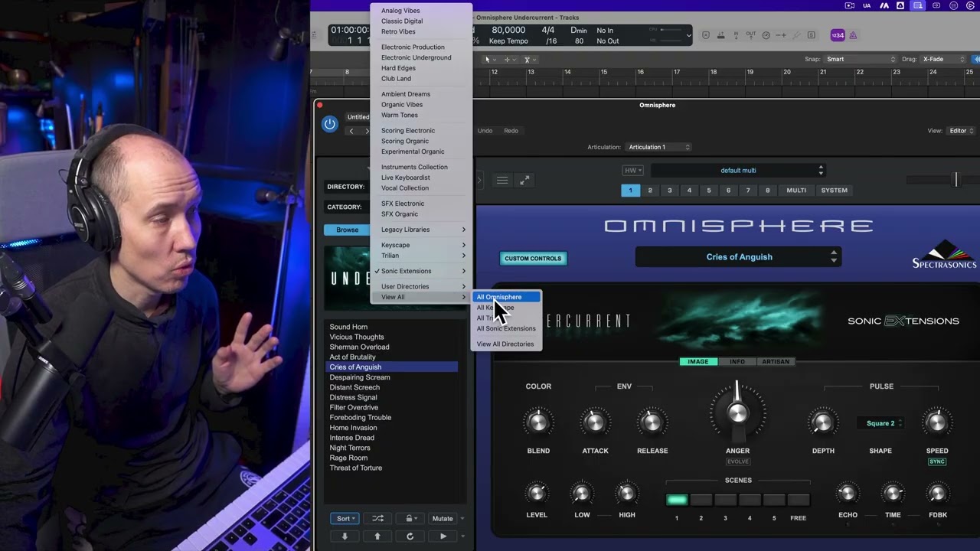Open the Square 2 shape selector
The image size is (980, 551).
880,423
